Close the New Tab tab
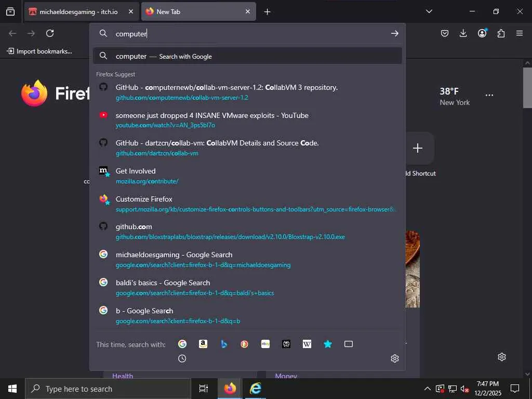532x399 pixels. pos(248,11)
